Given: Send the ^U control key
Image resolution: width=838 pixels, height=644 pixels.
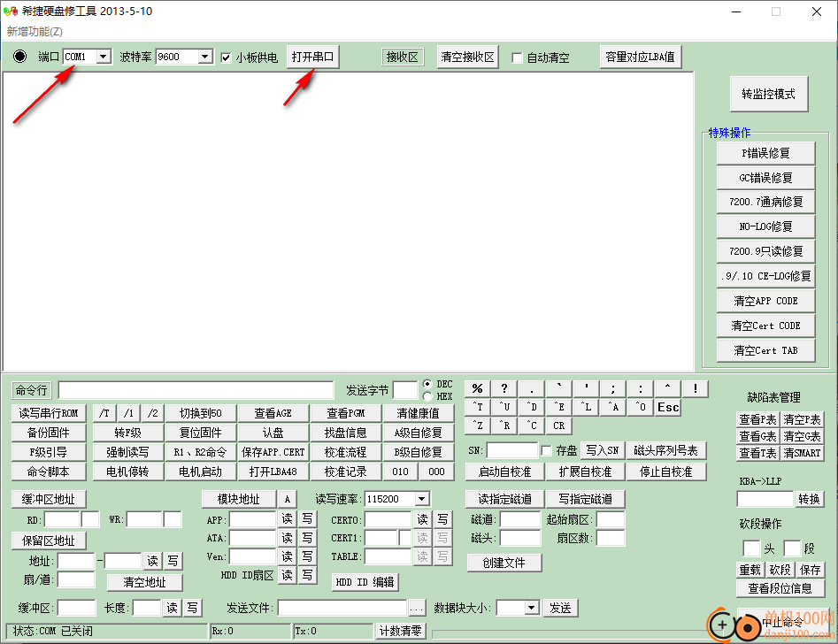Looking at the screenshot, I should click(x=504, y=407).
